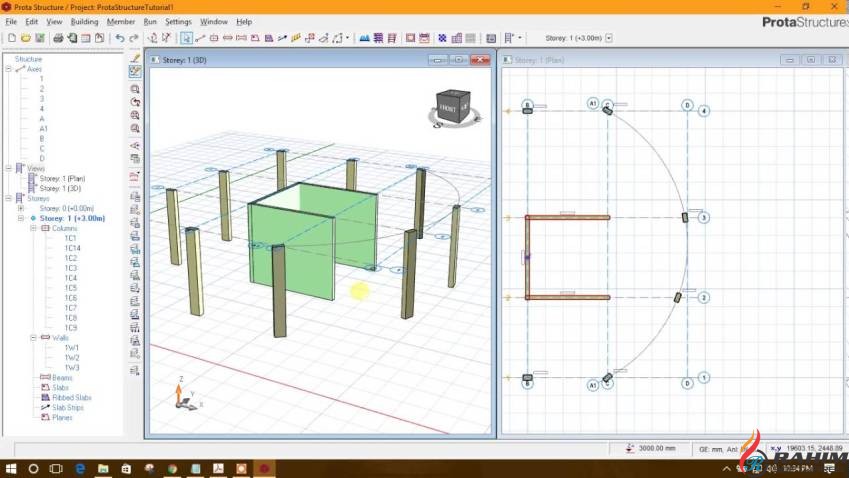Viewport: 849px width, 478px height.
Task: Click the Redo arrow icon
Action: [134, 38]
